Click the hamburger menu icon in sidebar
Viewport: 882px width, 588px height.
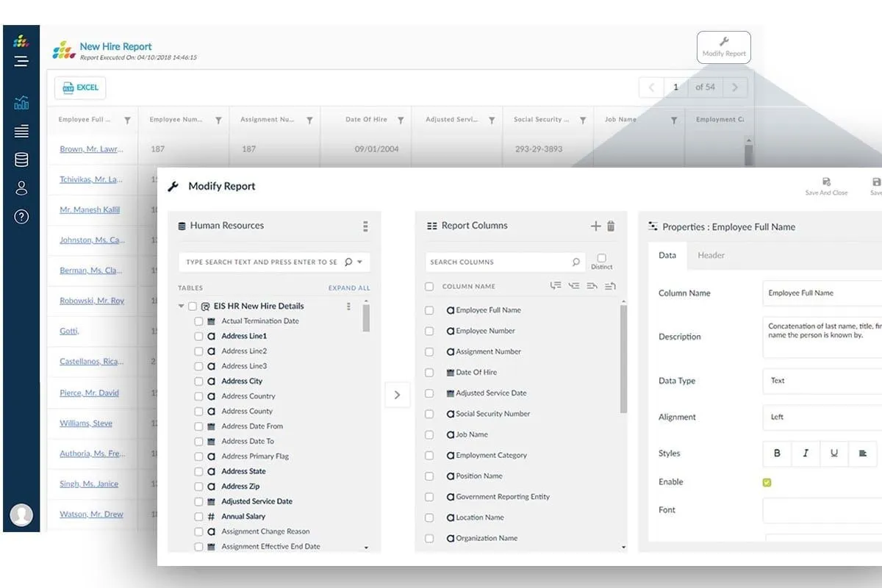coord(21,61)
